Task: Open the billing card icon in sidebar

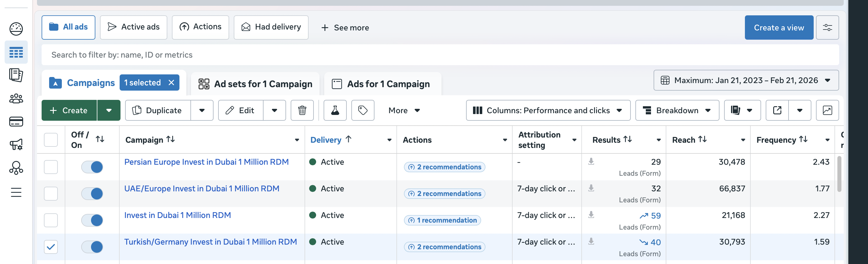Action: pos(16,122)
